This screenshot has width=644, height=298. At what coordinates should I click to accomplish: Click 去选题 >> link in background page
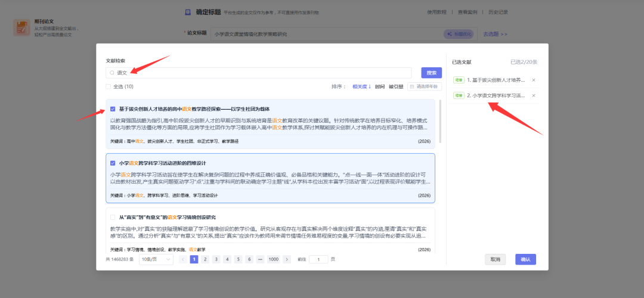click(496, 34)
